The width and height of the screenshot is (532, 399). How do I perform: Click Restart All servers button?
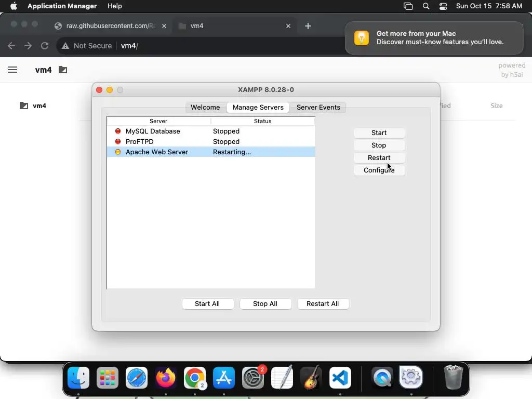(x=323, y=303)
